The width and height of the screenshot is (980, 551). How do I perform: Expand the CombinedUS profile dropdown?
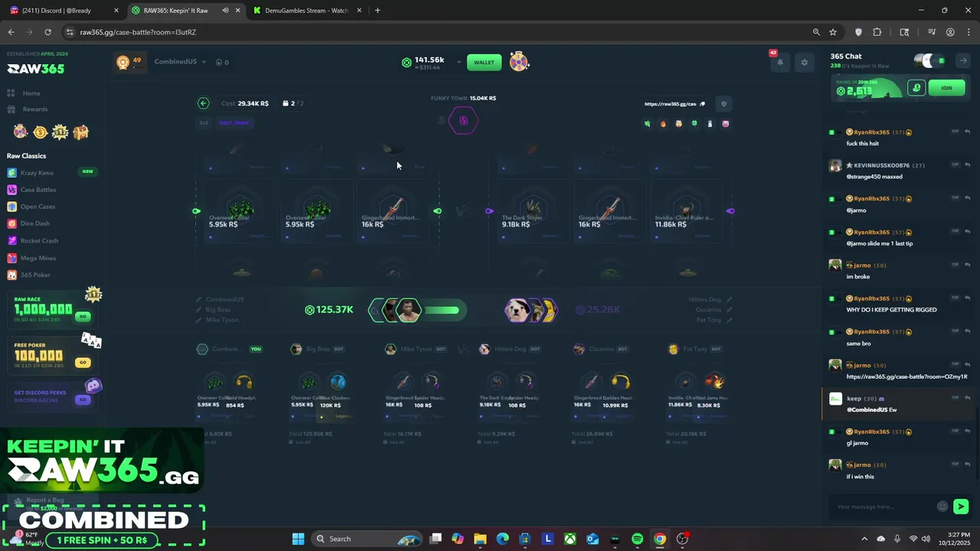[x=204, y=62]
